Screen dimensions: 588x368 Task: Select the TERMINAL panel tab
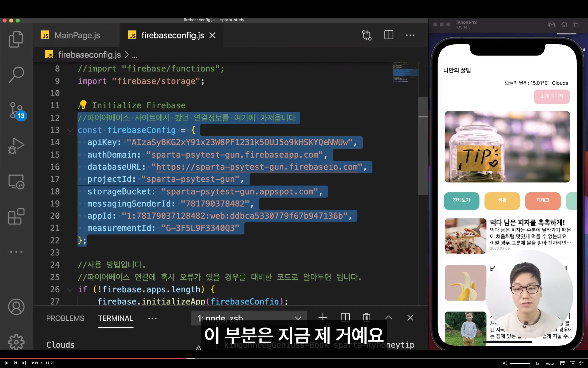coord(116,318)
